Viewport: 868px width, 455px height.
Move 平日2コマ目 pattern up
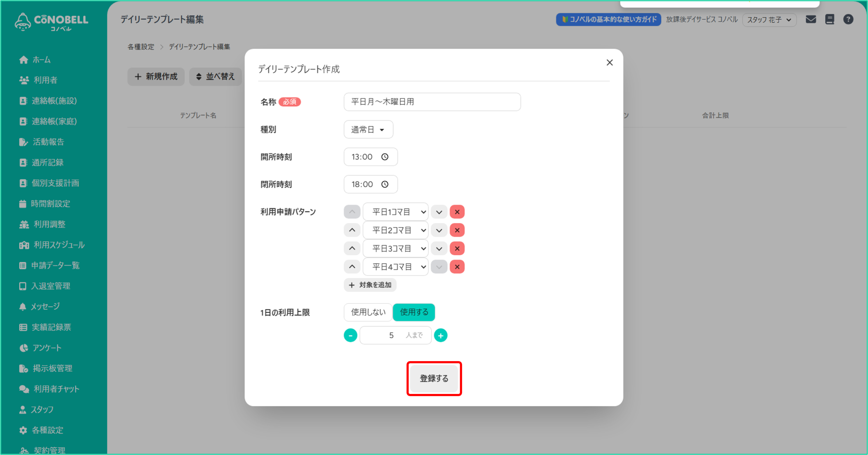(x=352, y=230)
